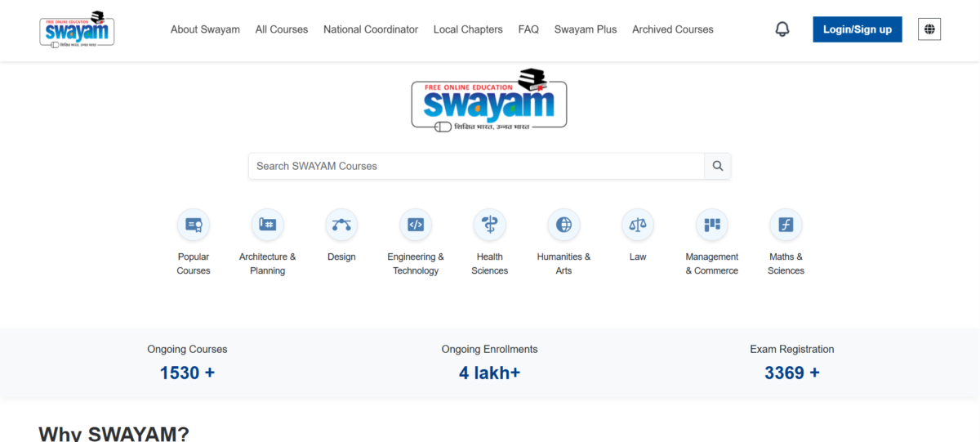Screen dimensions: 980x442
Task: Click the Maths & Sciences label
Action: (786, 263)
